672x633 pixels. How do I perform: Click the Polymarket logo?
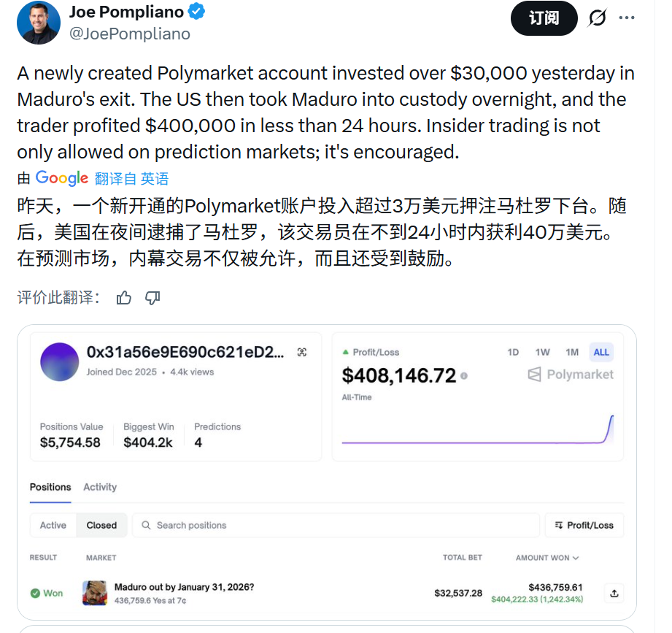click(x=571, y=375)
